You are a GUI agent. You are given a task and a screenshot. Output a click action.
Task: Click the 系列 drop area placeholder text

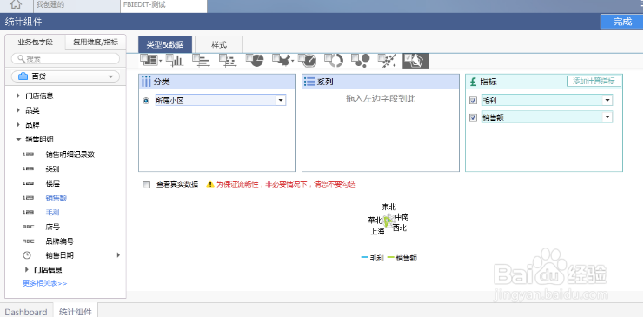pyautogui.click(x=381, y=98)
